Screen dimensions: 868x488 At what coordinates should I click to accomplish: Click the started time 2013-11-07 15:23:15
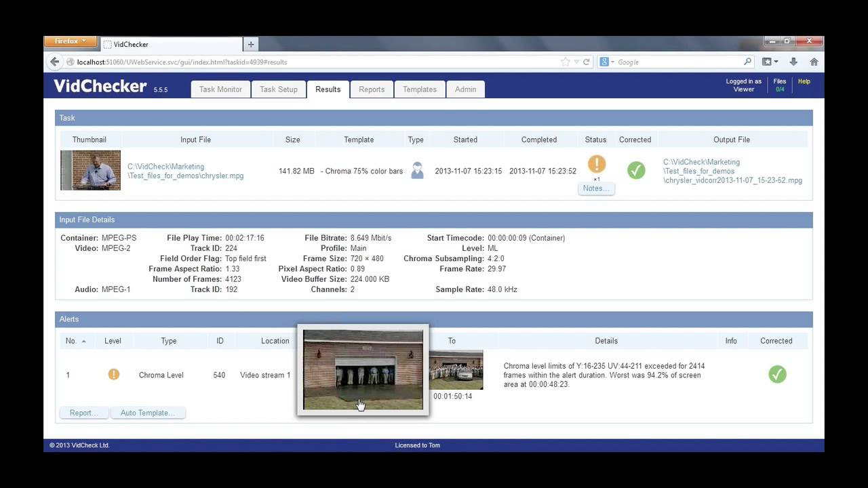[469, 171]
